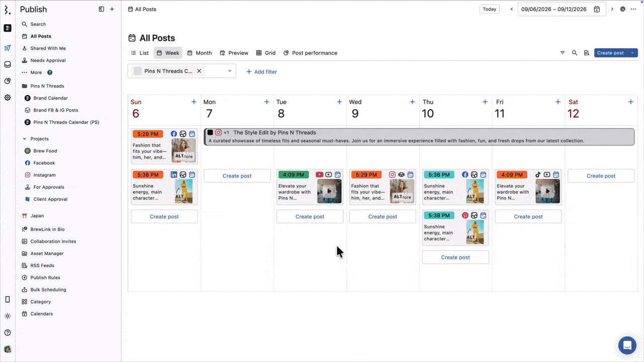The height and width of the screenshot is (362, 644).
Task: Open the Create post dropdown arrow
Action: click(x=632, y=53)
